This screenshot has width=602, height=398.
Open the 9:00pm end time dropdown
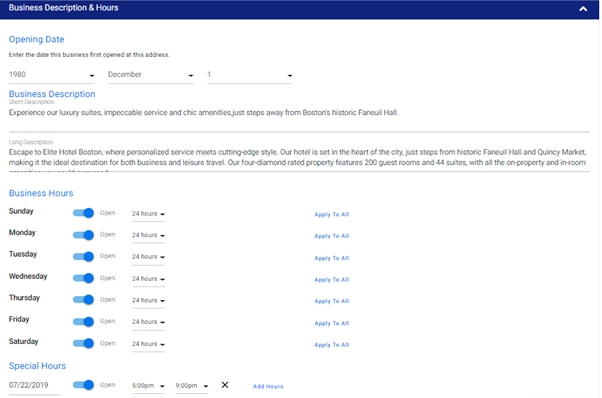point(192,386)
